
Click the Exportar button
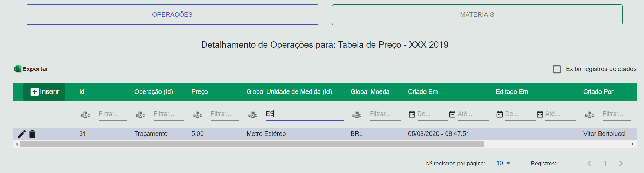35,69
